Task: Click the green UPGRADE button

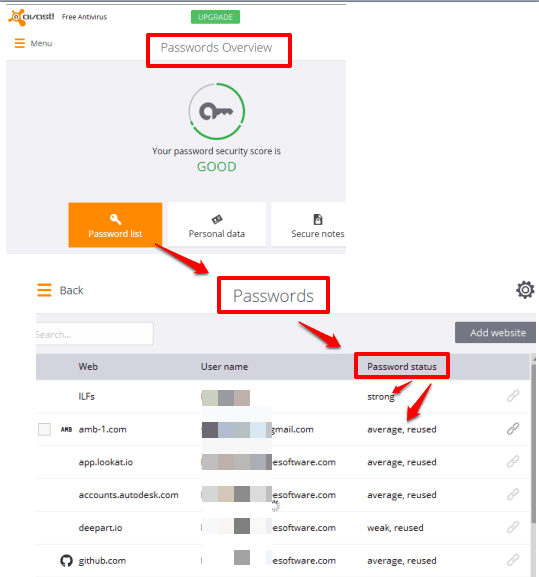Action: tap(215, 17)
